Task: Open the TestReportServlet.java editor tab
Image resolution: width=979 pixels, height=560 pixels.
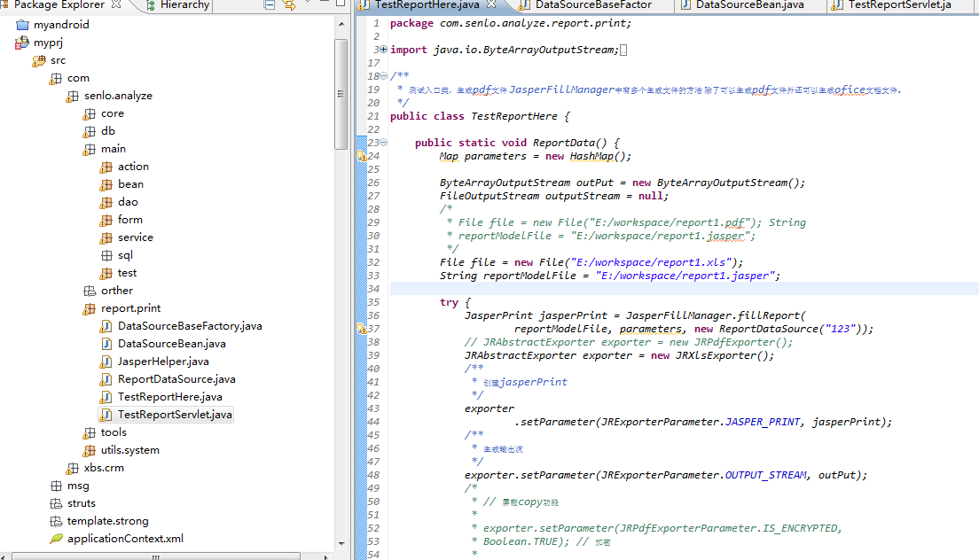Action: [898, 5]
